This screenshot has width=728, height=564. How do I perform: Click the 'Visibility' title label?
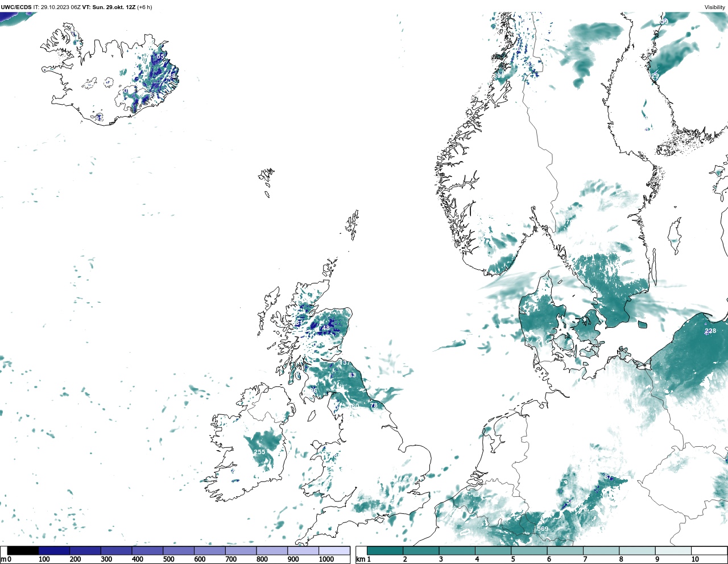(715, 7)
